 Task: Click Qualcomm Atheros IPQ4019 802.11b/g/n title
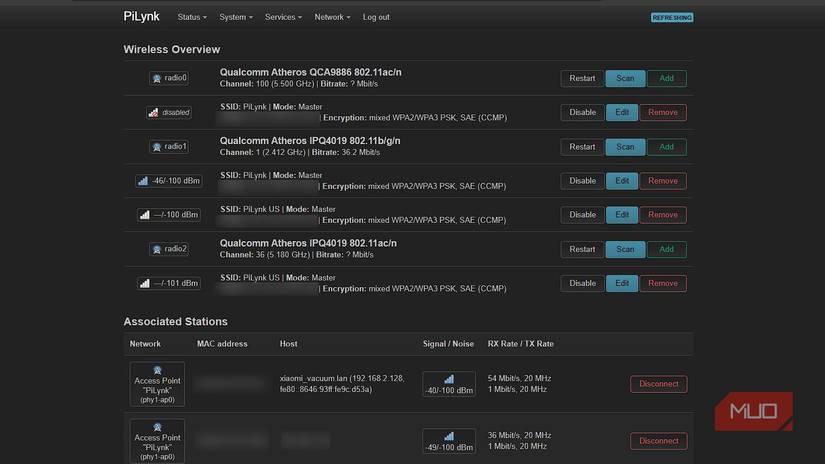pyautogui.click(x=310, y=140)
